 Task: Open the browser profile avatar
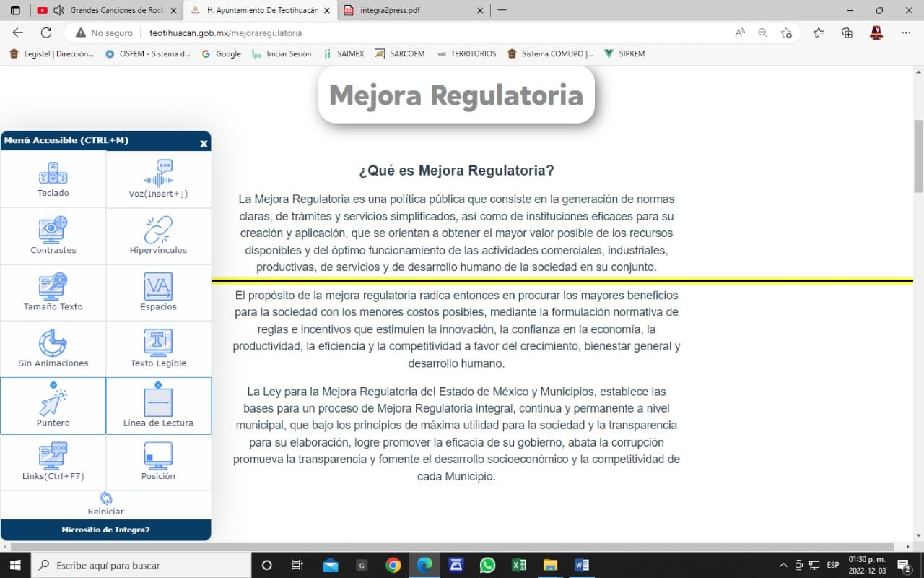[876, 33]
